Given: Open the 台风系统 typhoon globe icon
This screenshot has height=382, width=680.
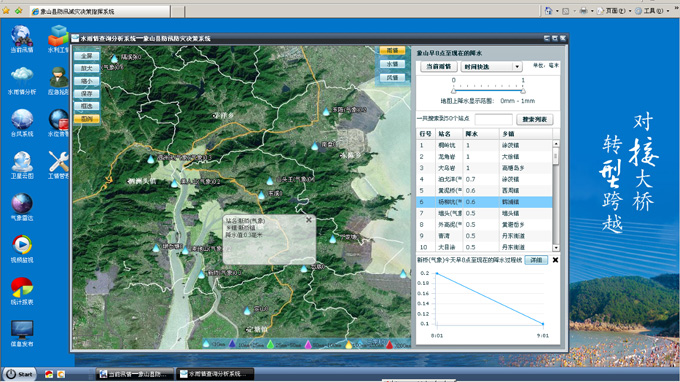Looking at the screenshot, I should click(22, 123).
